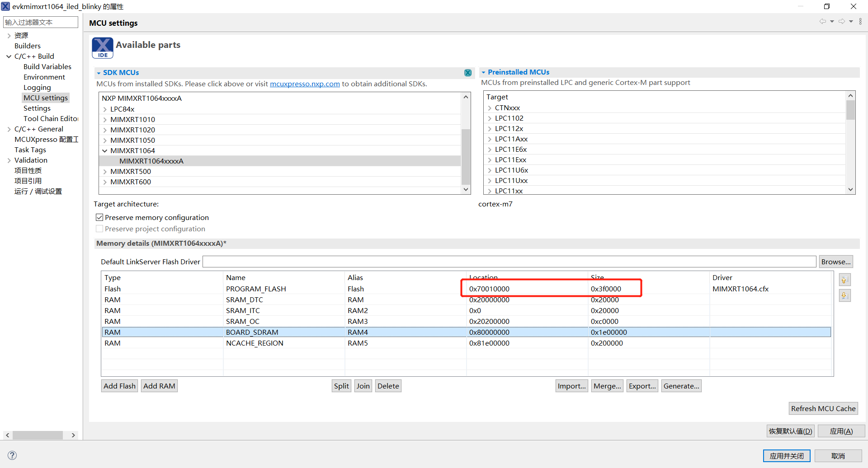Collapse the C/C++ Build category
The height and width of the screenshot is (468, 868).
[9, 56]
